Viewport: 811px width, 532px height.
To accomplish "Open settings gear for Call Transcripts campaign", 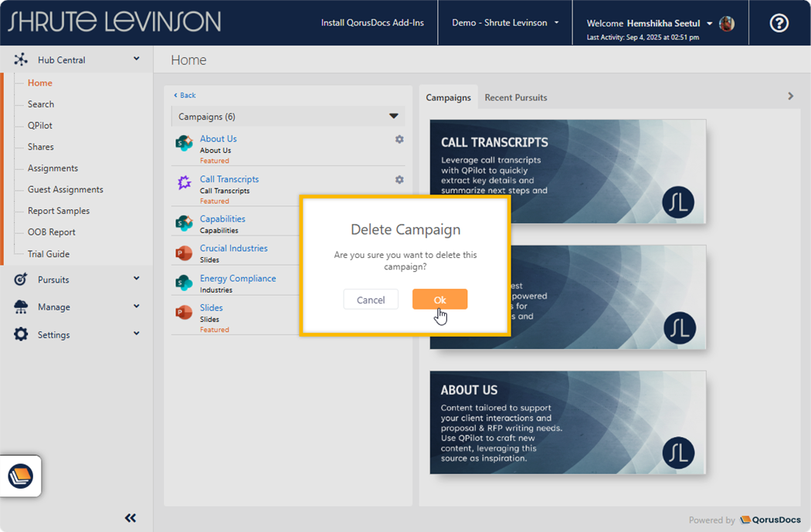I will (x=399, y=180).
